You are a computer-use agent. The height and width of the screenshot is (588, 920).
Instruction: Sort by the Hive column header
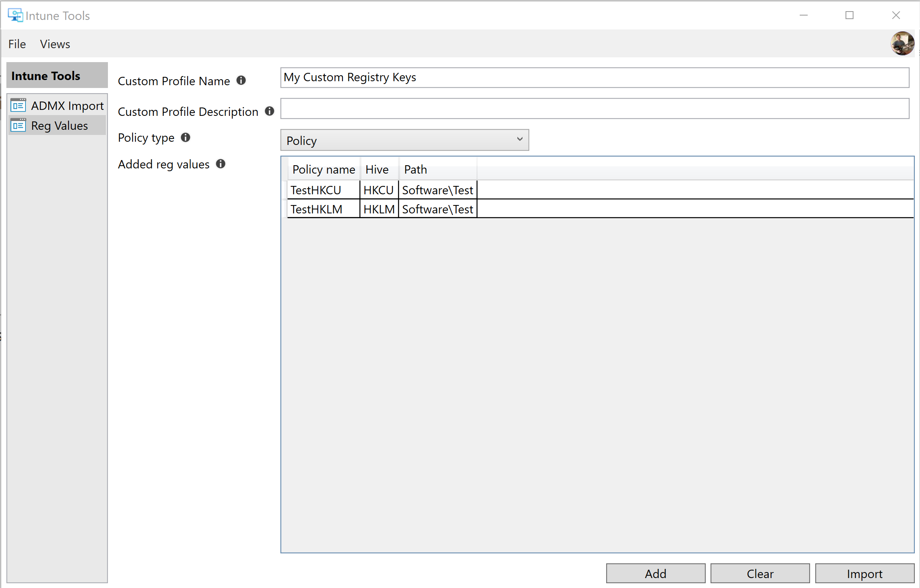pos(378,170)
